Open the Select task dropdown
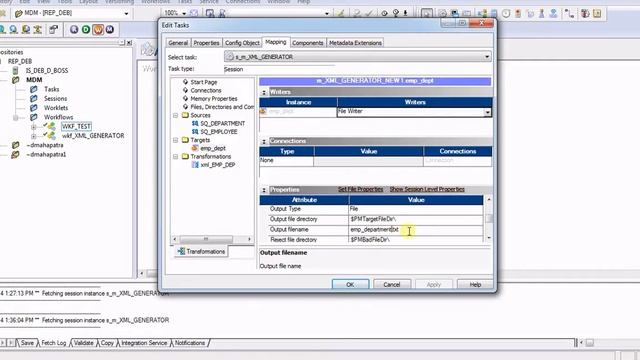 487,57
